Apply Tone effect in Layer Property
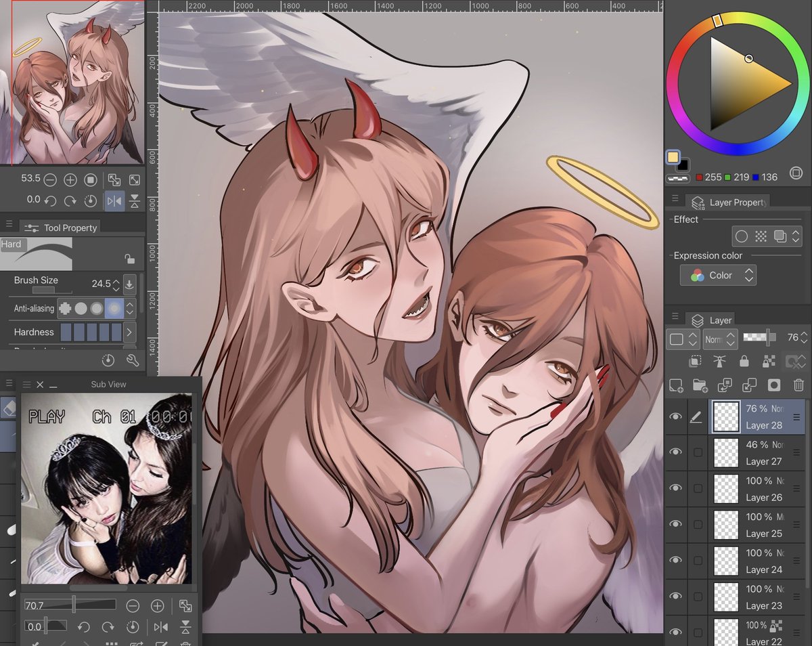The height and width of the screenshot is (646, 812). (x=761, y=236)
